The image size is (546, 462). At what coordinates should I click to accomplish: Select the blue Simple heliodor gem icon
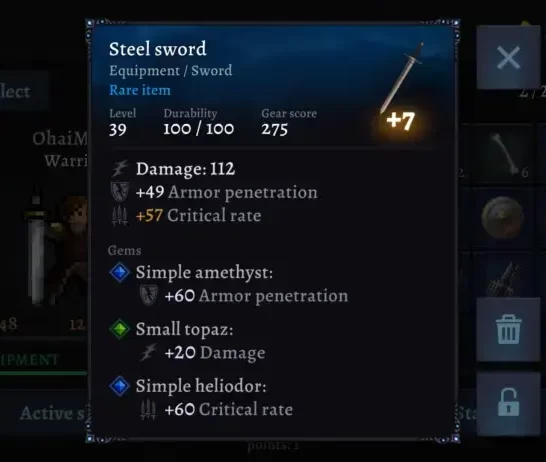pos(119,386)
